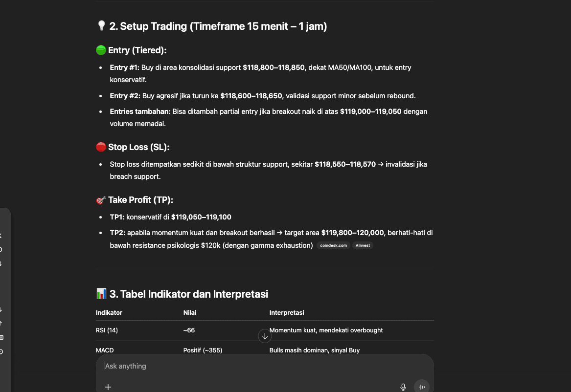This screenshot has height=392, width=571.
Task: Click the Nilai column header
Action: 190,312
